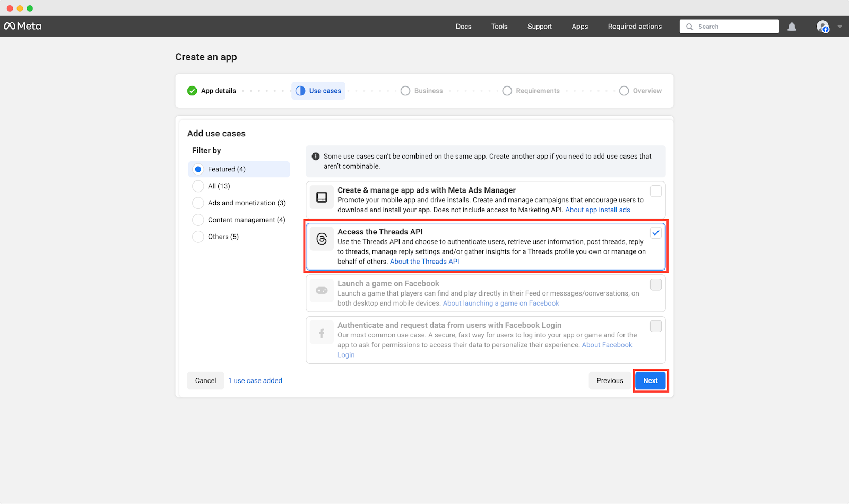Click the profile avatar in the top bar
Viewport: 849px width, 504px height.
click(823, 26)
